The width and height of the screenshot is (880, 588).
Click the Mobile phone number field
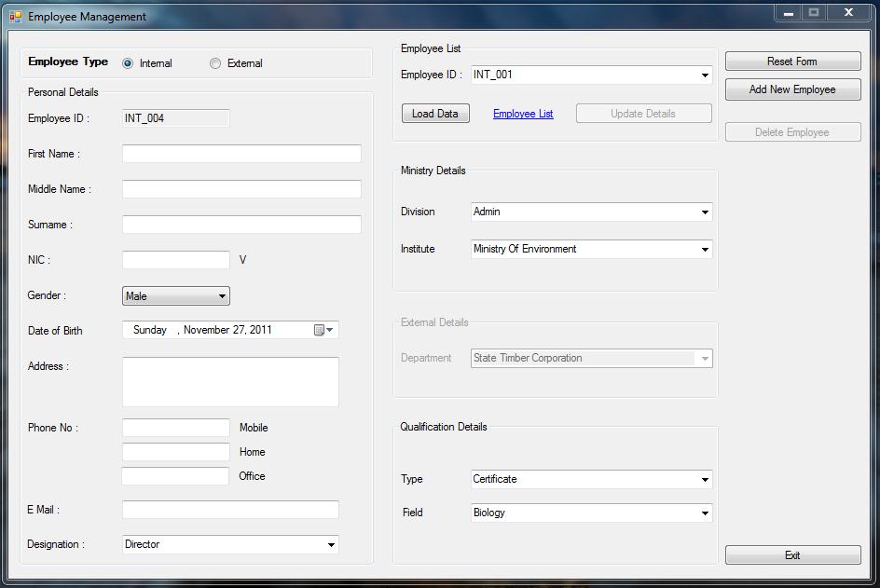click(x=175, y=428)
